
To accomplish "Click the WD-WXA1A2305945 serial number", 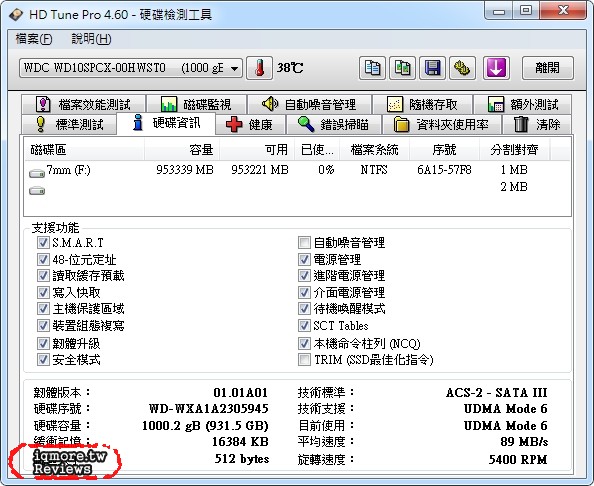I will [x=209, y=409].
